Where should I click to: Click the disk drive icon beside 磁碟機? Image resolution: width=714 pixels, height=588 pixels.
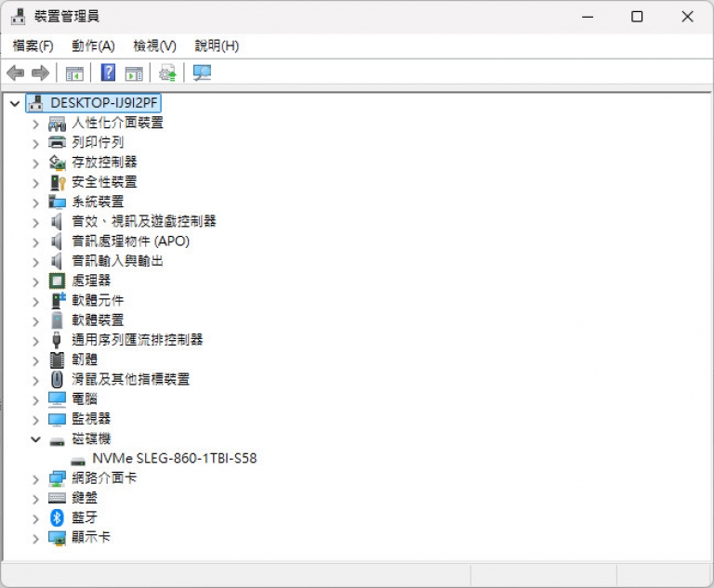point(57,441)
